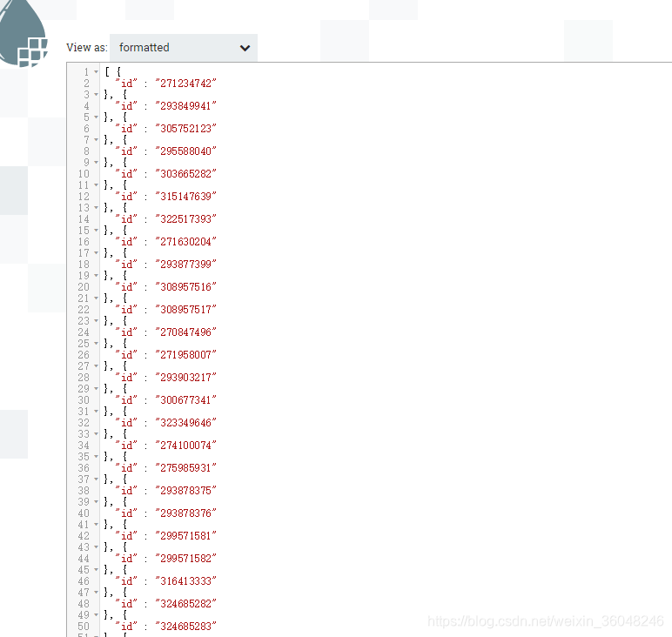This screenshot has width=672, height=637.
Task: Collapse the fold arrow on line 45
Action: tap(96, 570)
